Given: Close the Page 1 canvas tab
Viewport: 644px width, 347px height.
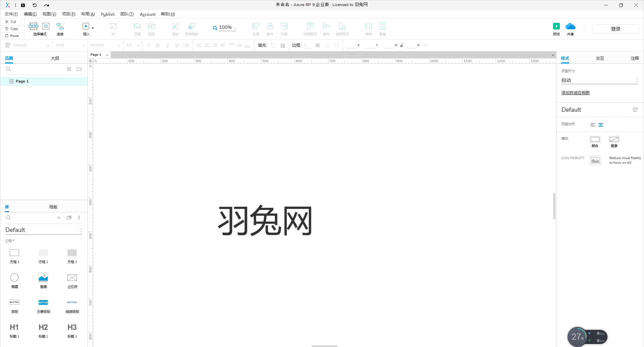Looking at the screenshot, I should point(107,55).
